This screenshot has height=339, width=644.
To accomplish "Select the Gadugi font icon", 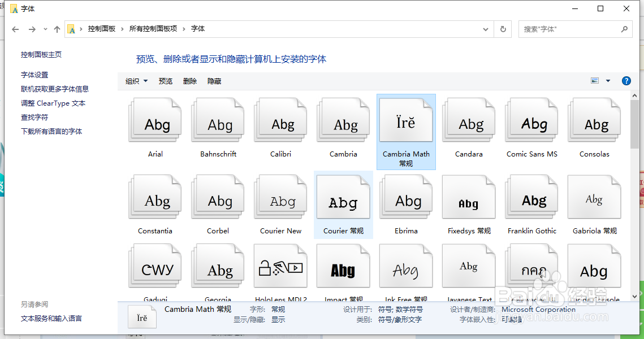I will tap(155, 266).
